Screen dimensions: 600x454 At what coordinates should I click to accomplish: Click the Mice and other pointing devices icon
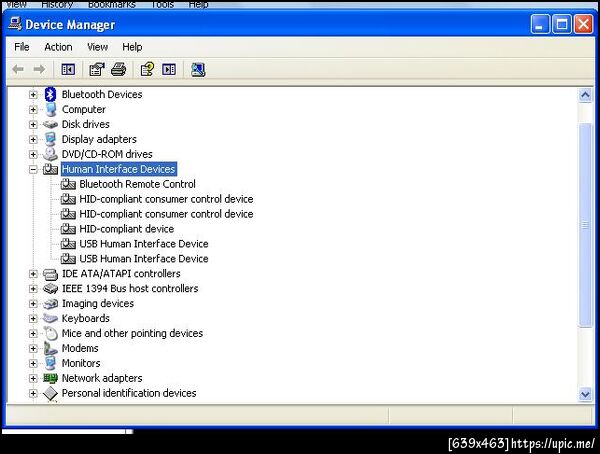click(50, 333)
